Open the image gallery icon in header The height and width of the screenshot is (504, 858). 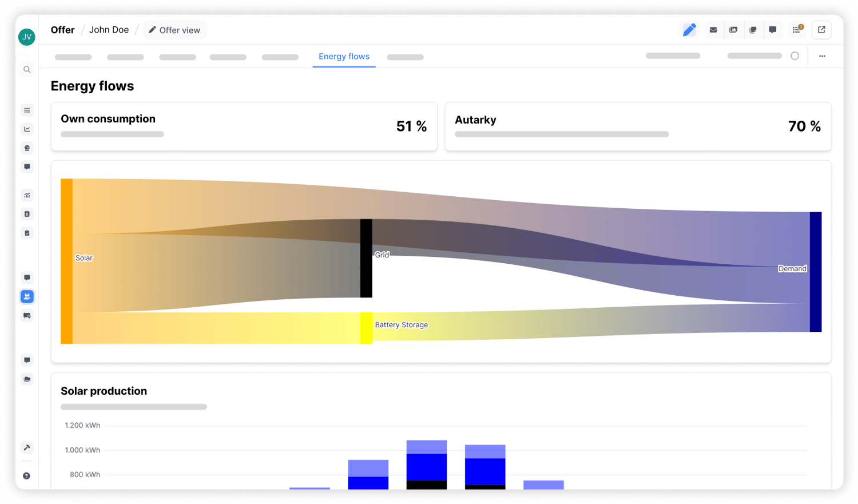coord(733,30)
